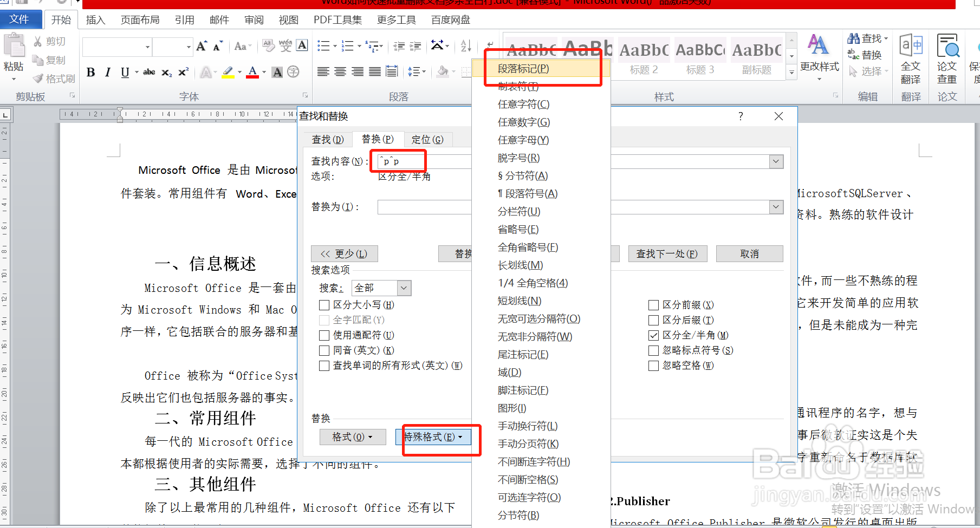Image resolution: width=980 pixels, height=528 pixels.
Task: Expand the Find what history dropdown
Action: (776, 161)
